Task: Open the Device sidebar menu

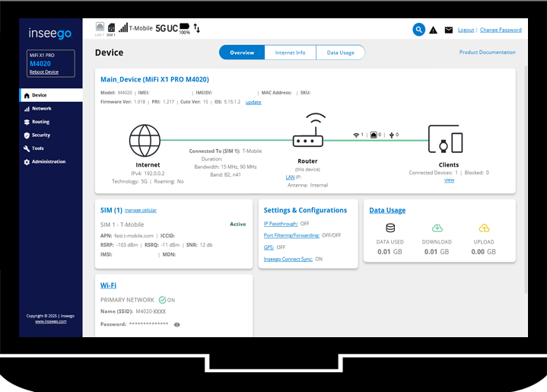Action: (51, 95)
